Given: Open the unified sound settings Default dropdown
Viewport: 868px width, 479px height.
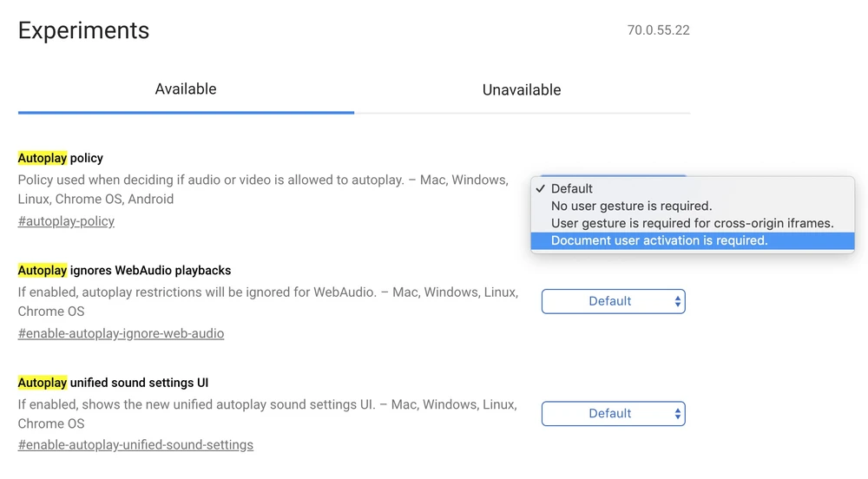Looking at the screenshot, I should (x=610, y=414).
